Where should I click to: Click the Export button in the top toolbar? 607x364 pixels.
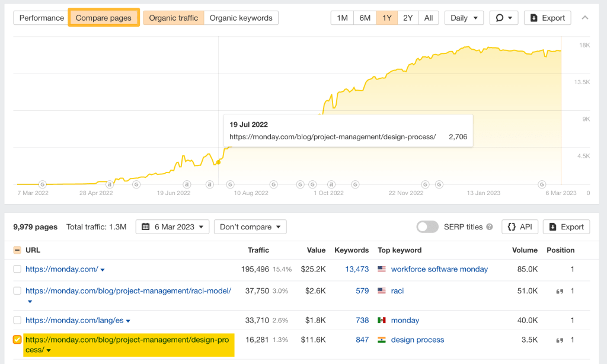[x=547, y=18]
